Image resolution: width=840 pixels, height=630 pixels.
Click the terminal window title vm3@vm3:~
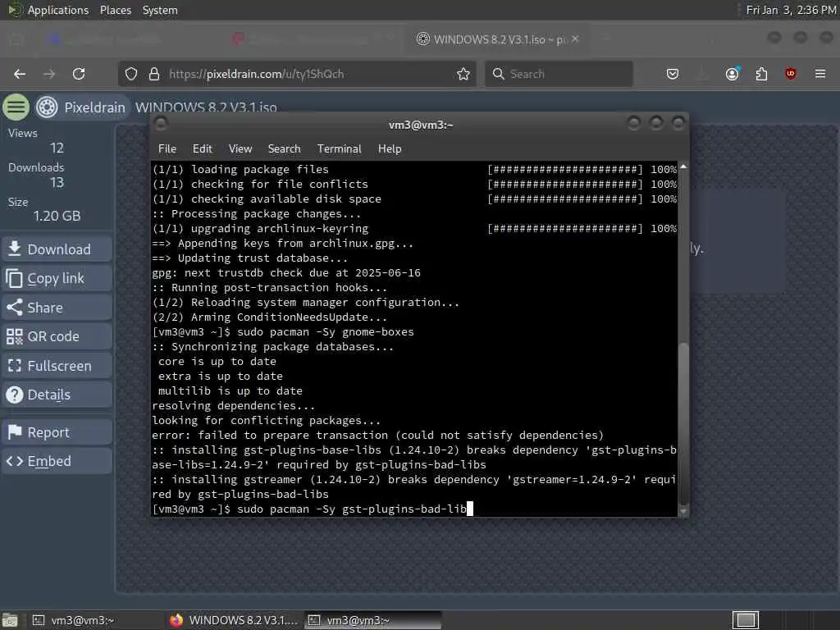421,125
